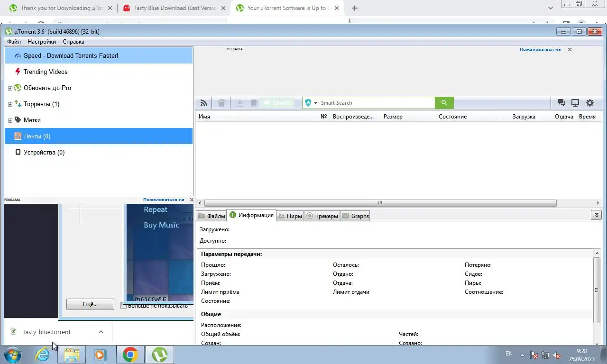Open the Настройки menu
This screenshot has height=364, width=607.
coord(42,42)
